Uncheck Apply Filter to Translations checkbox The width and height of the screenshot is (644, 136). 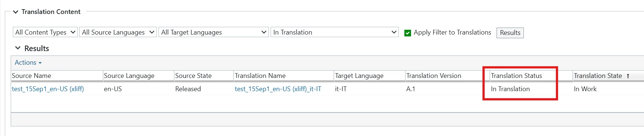408,33
